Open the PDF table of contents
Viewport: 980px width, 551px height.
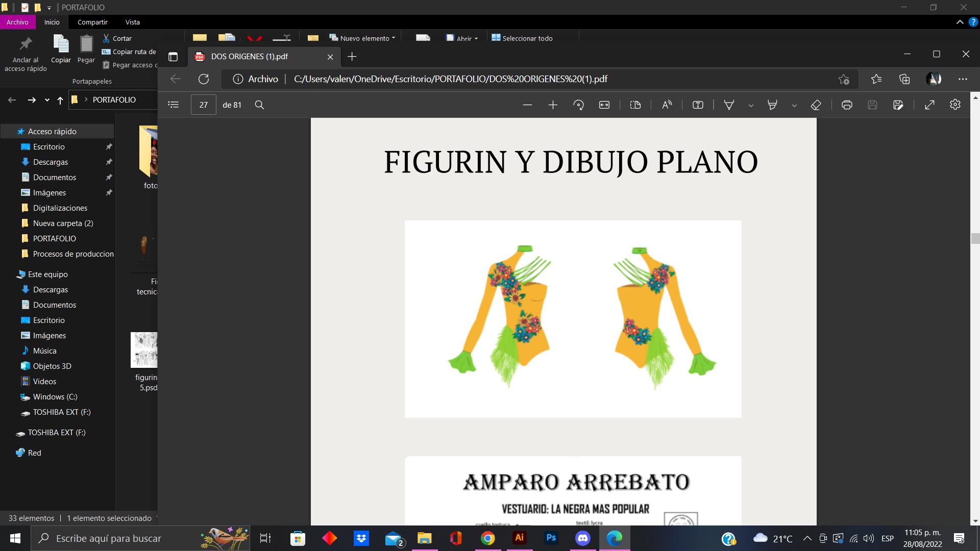tap(174, 105)
